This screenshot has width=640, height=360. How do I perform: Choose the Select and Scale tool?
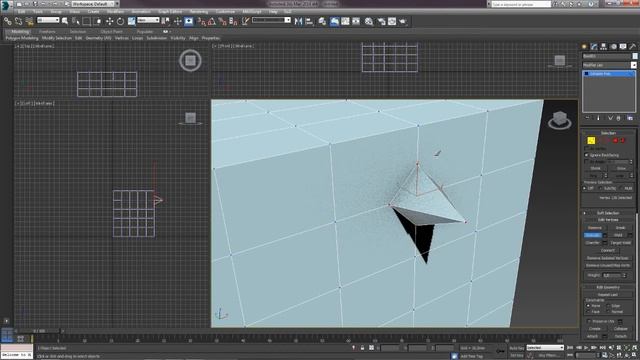131,21
